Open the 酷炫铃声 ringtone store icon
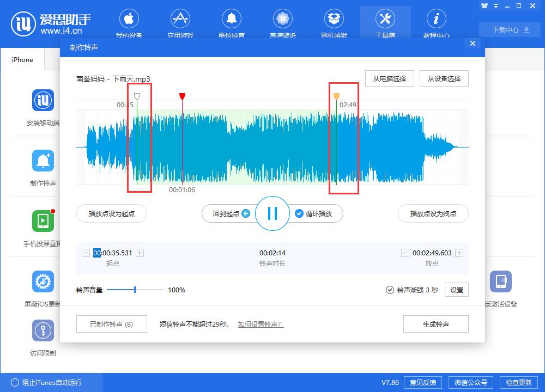The width and height of the screenshot is (545, 392). click(x=231, y=22)
